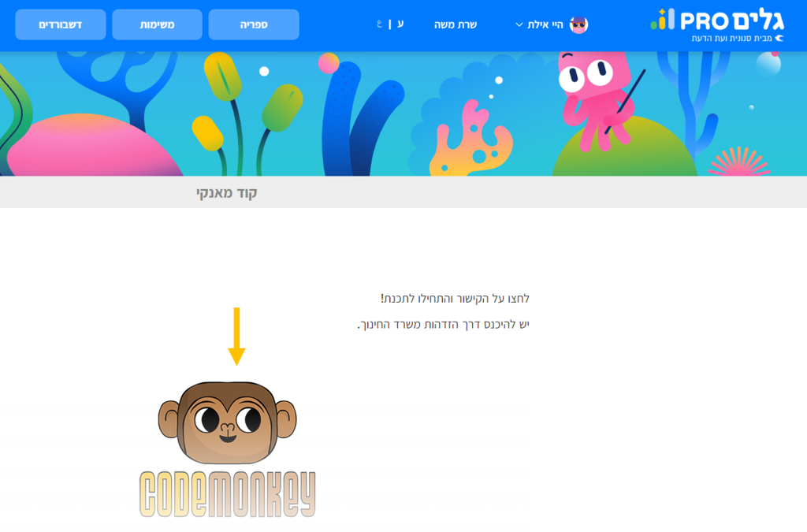Expand the chevron next to היי אילת
The height and width of the screenshot is (532, 807).
tap(519, 24)
